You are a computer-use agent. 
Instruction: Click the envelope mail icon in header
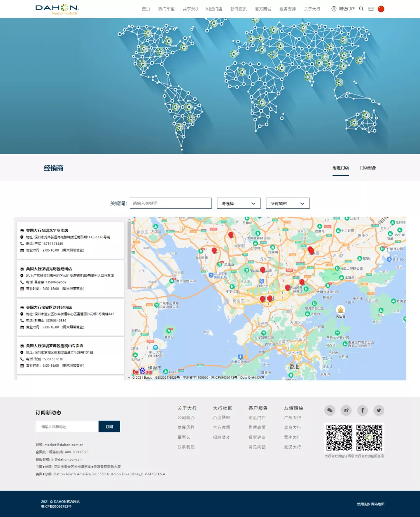[x=371, y=9]
